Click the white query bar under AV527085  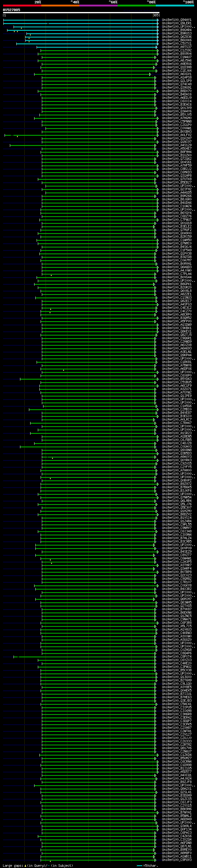(81, 13)
